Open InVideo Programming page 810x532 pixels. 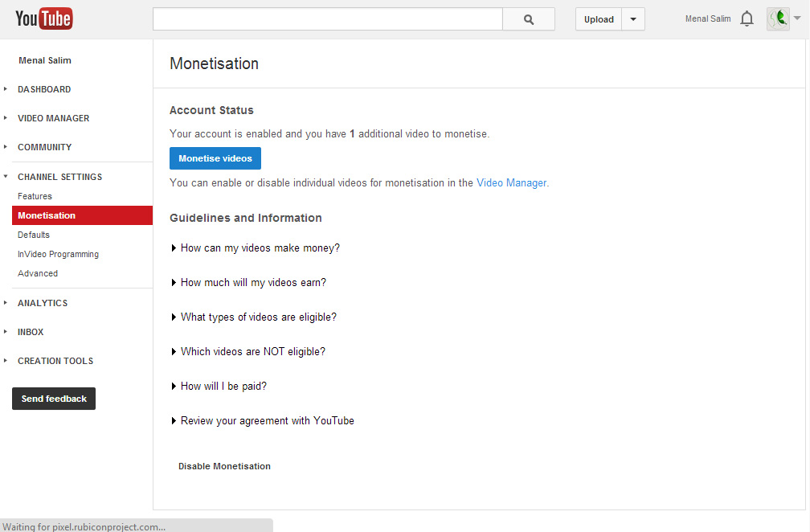[x=58, y=254]
